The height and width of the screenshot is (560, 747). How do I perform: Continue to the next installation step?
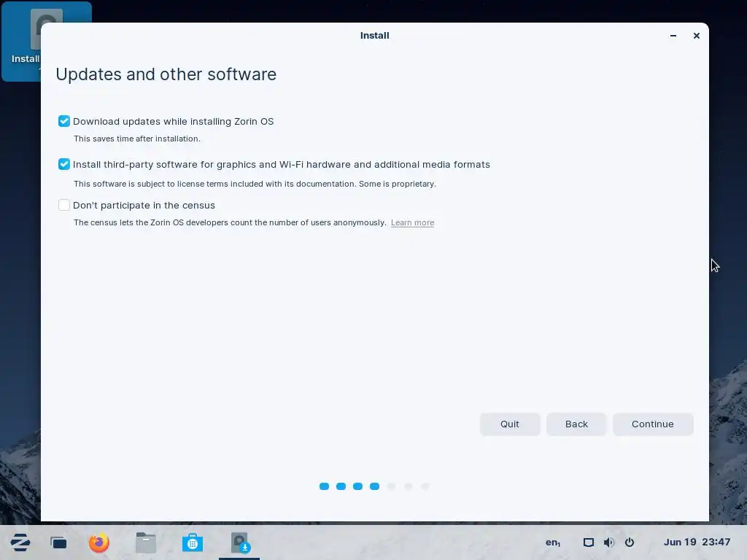coord(653,424)
